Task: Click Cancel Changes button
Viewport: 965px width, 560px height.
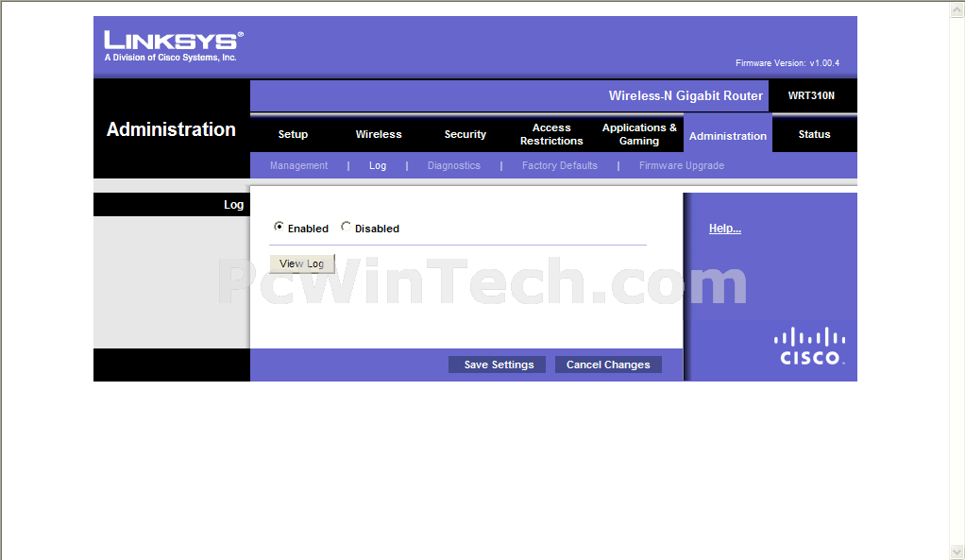Action: [x=608, y=365]
